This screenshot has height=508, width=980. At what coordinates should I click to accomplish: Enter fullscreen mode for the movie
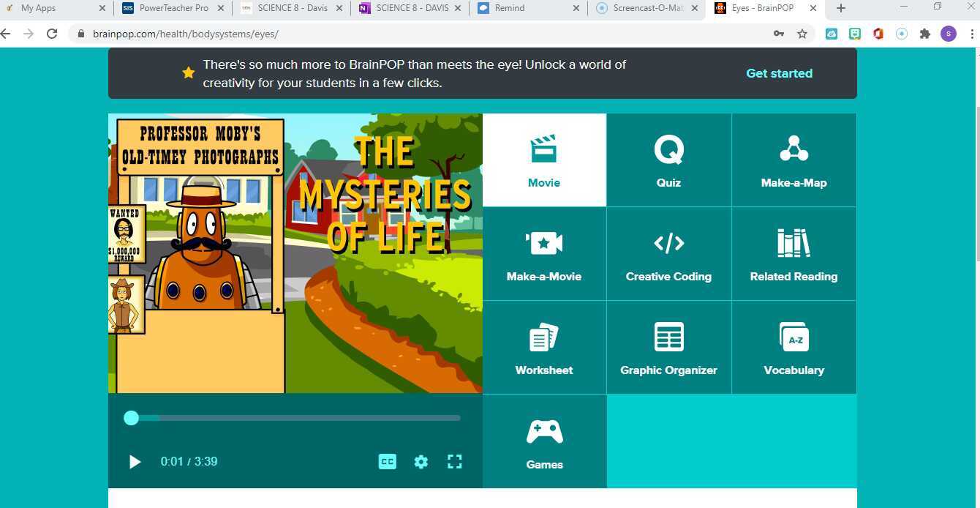click(454, 461)
